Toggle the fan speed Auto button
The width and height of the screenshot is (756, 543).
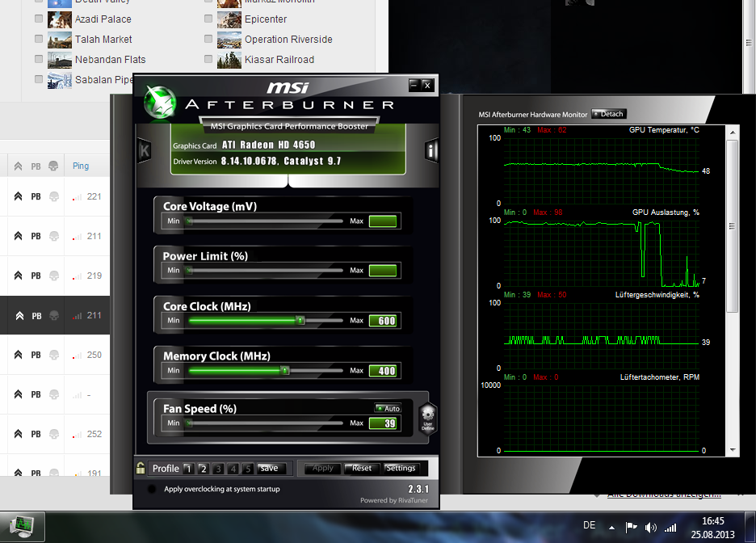tap(388, 408)
